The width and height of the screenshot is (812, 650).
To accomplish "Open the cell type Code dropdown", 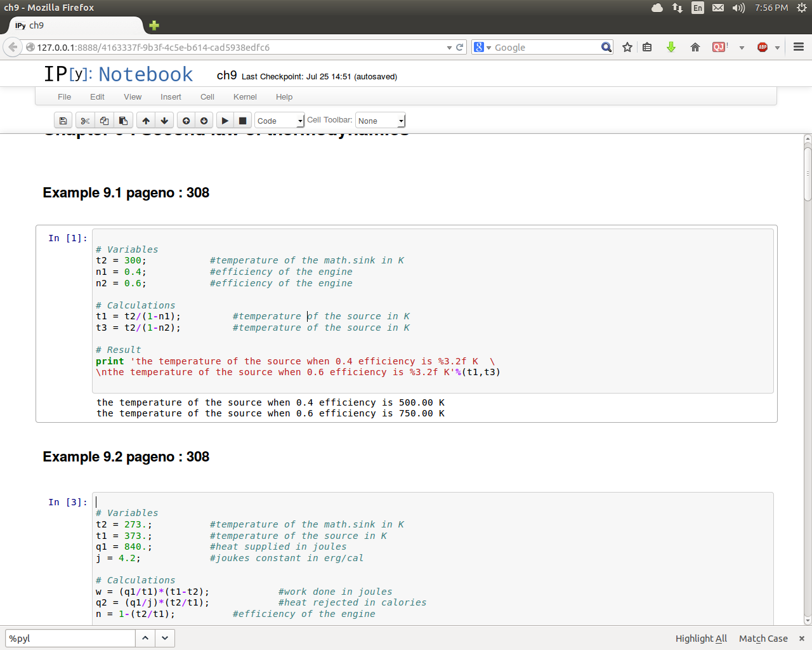I will pos(280,121).
